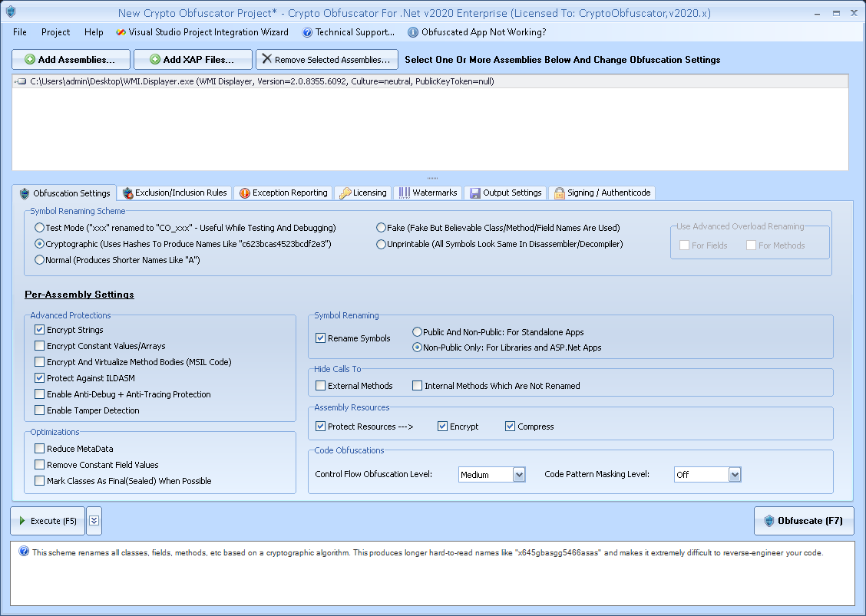Click the Add XAP Files button
The height and width of the screenshot is (616, 866).
(x=193, y=60)
